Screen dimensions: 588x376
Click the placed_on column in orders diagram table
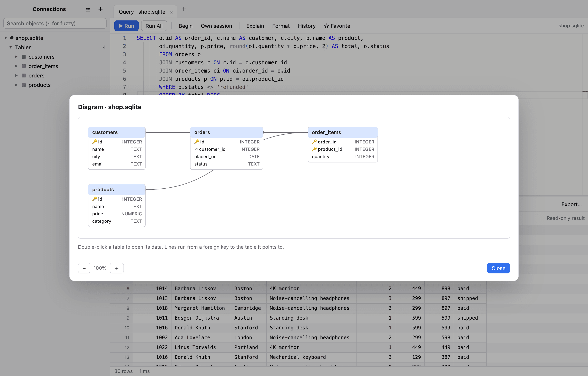(227, 157)
